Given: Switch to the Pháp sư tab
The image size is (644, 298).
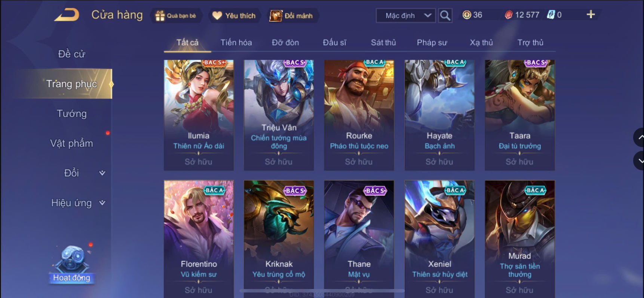Looking at the screenshot, I should click(x=432, y=42).
